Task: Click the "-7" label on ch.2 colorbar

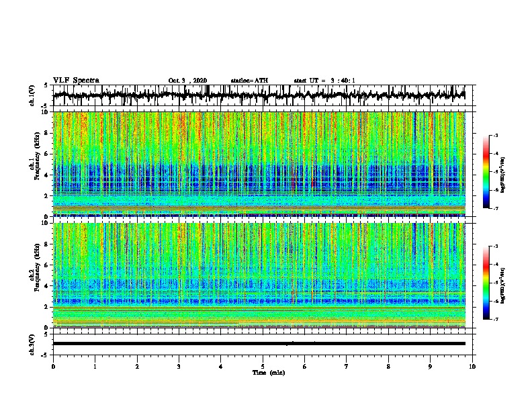Action: [x=496, y=319]
